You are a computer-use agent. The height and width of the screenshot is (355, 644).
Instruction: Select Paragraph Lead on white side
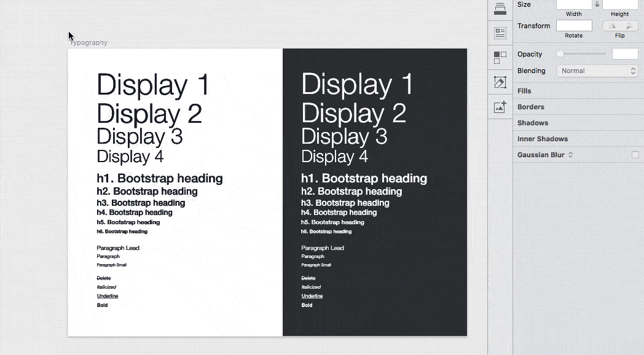[118, 248]
